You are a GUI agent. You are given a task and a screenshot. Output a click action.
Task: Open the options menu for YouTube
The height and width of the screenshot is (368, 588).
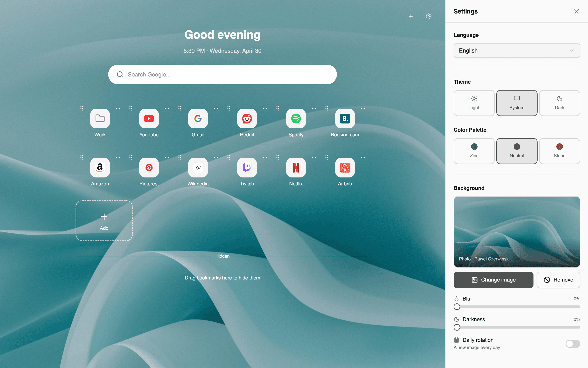coord(167,109)
